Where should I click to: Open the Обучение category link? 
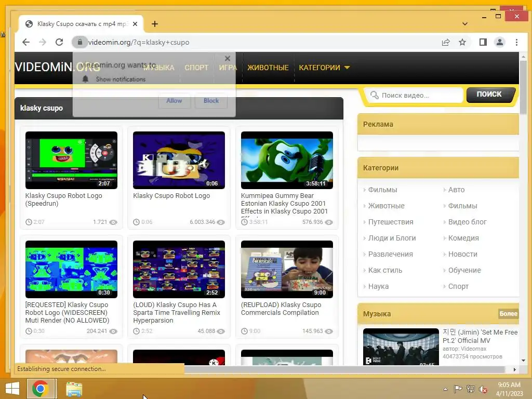tap(464, 270)
